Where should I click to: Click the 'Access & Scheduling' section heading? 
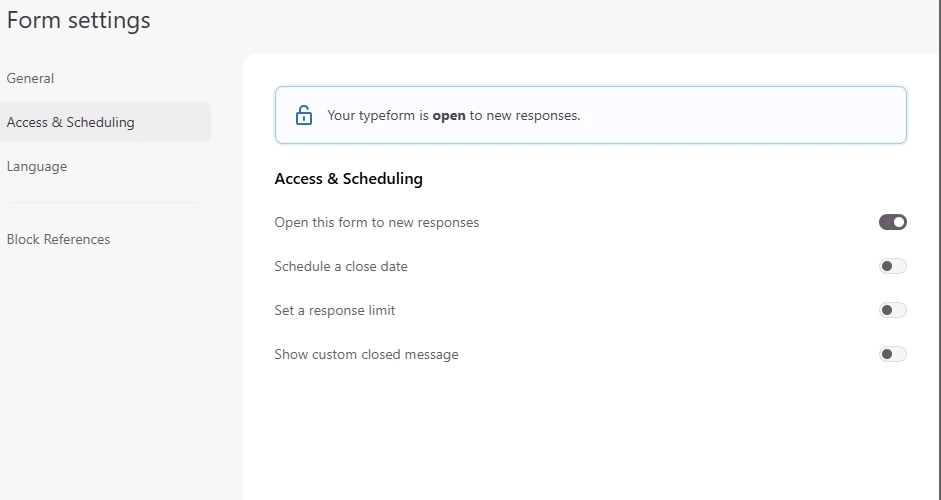tap(348, 179)
